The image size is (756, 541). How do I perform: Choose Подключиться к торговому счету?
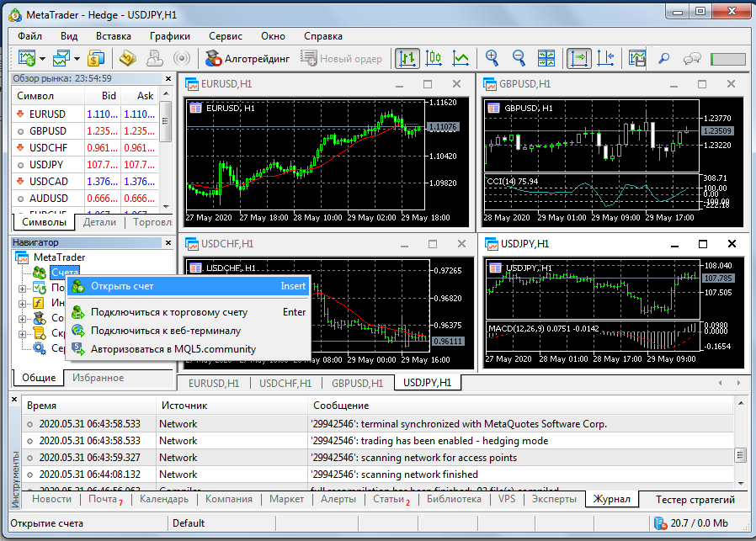pyautogui.click(x=188, y=312)
